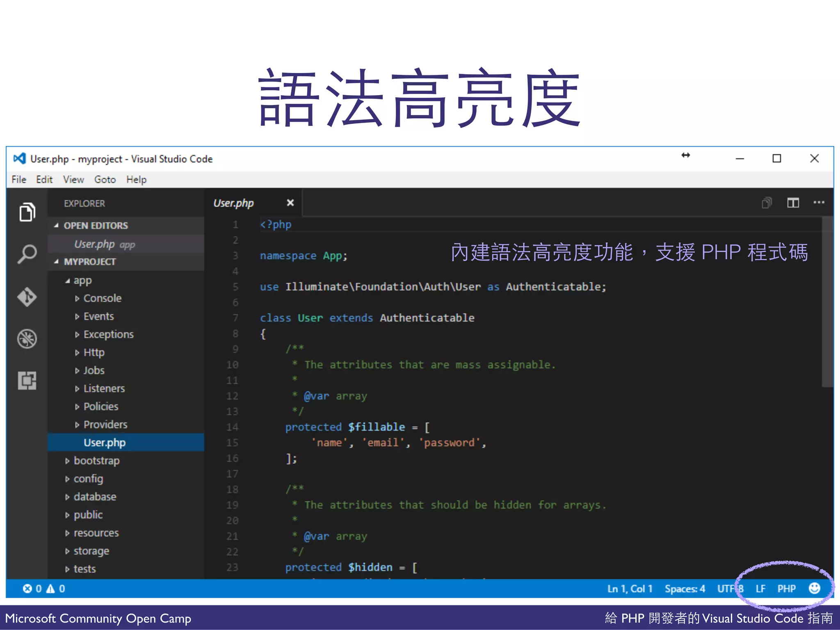840x630 pixels.
Task: Open the Git source control view
Action: click(x=27, y=297)
